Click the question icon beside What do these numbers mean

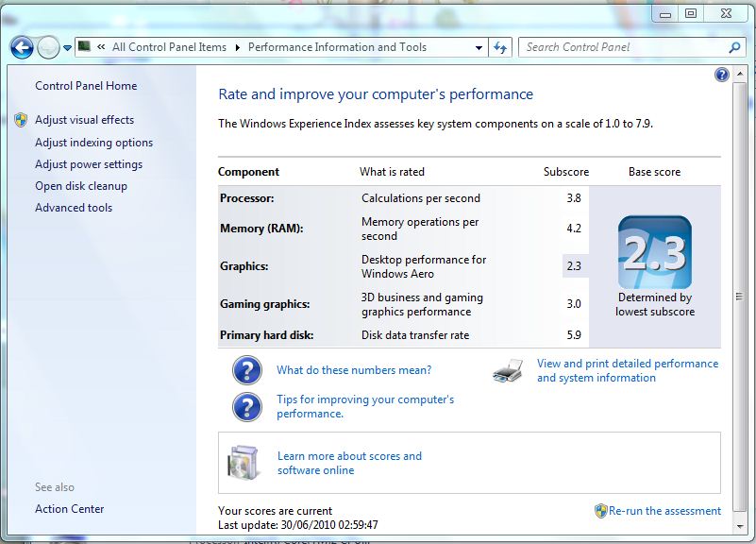[x=247, y=370]
